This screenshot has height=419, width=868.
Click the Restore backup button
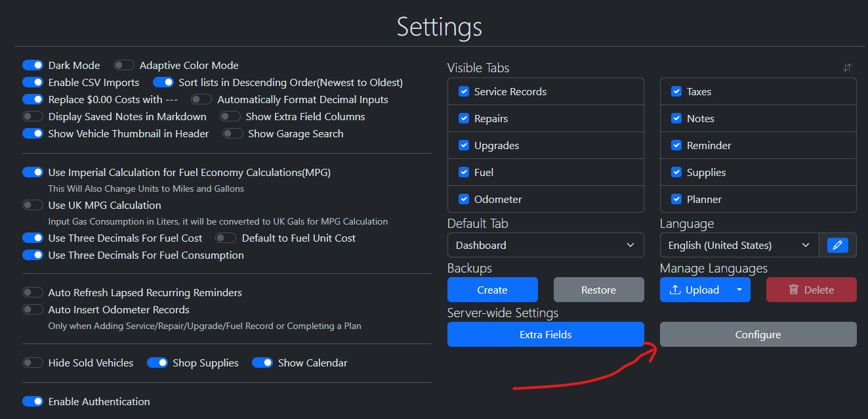[x=598, y=290]
